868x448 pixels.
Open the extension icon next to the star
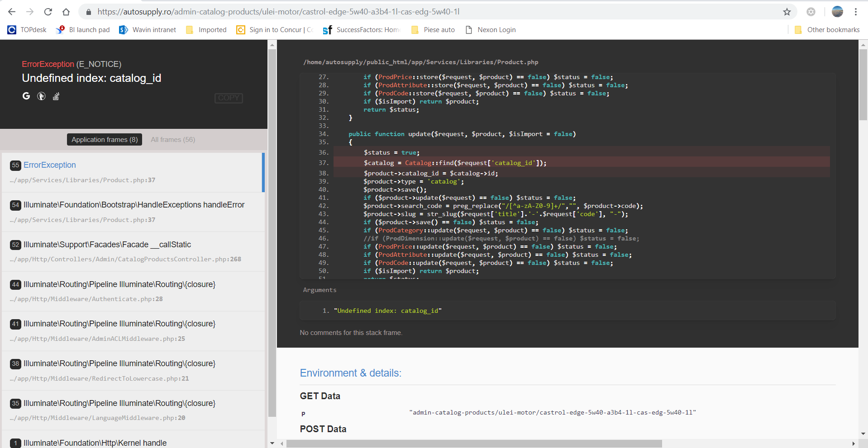click(x=811, y=12)
